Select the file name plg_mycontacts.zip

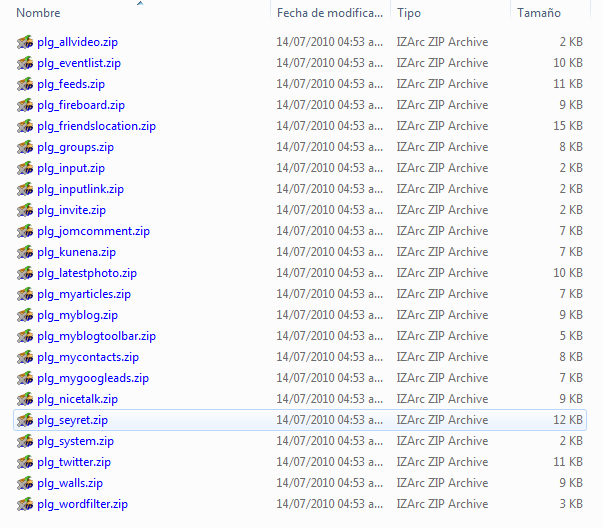pyautogui.click(x=88, y=357)
